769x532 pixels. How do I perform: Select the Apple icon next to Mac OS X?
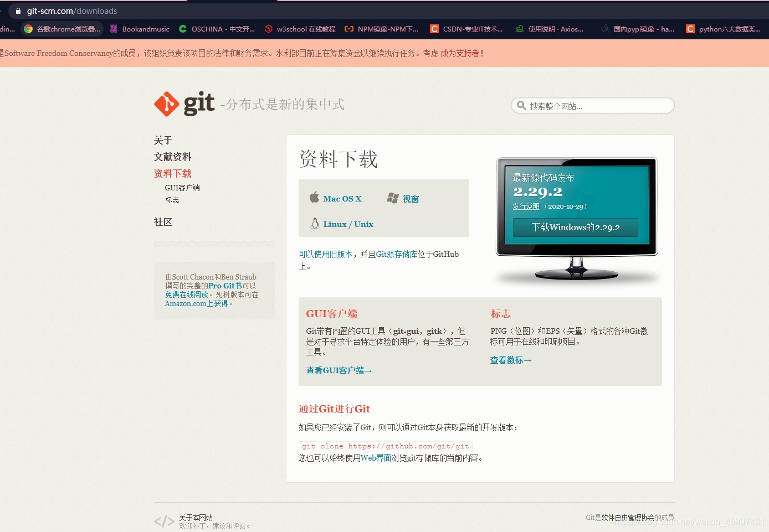point(314,198)
